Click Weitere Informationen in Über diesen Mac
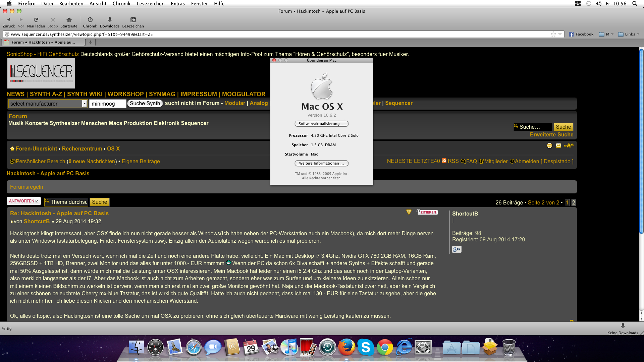 click(321, 163)
